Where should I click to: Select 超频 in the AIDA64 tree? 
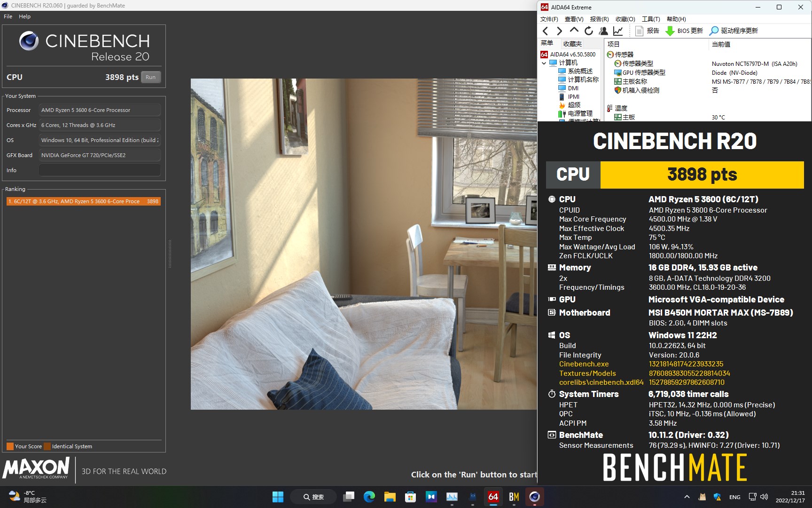570,105
